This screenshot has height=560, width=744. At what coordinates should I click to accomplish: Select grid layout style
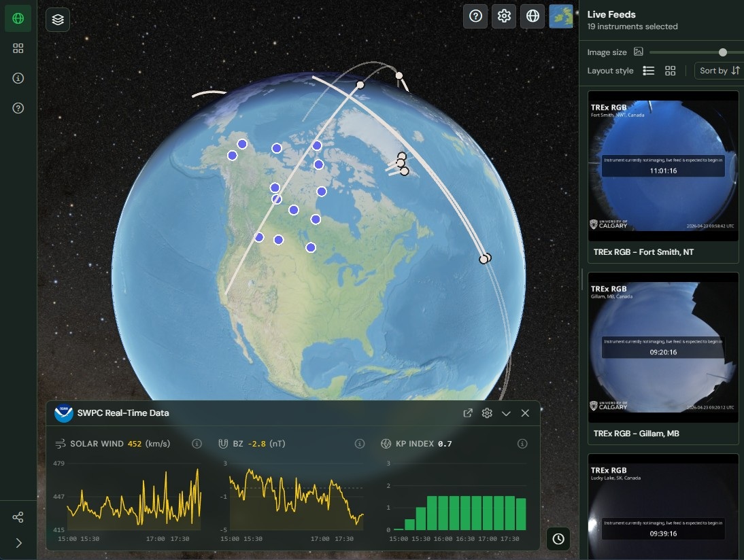[670, 71]
